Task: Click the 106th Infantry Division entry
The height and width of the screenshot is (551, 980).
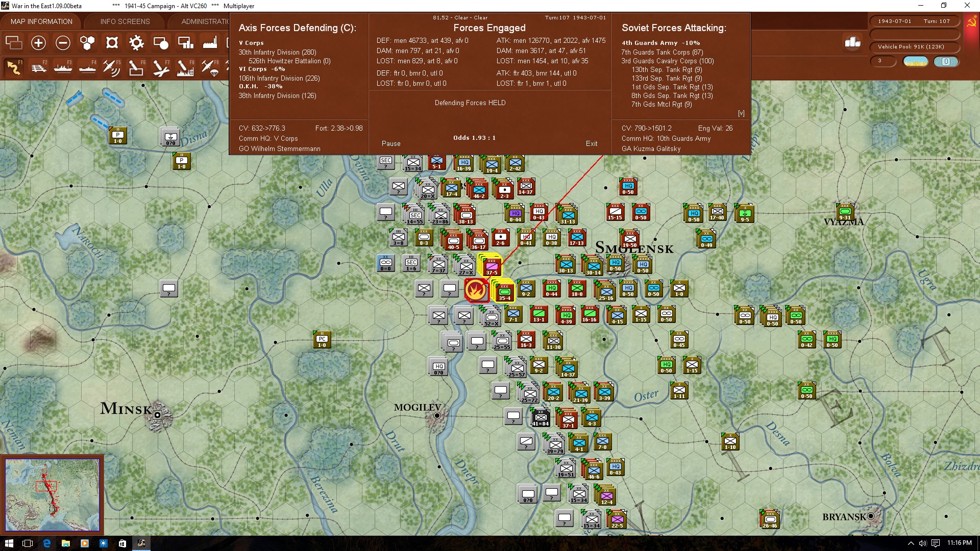Action: [279, 79]
